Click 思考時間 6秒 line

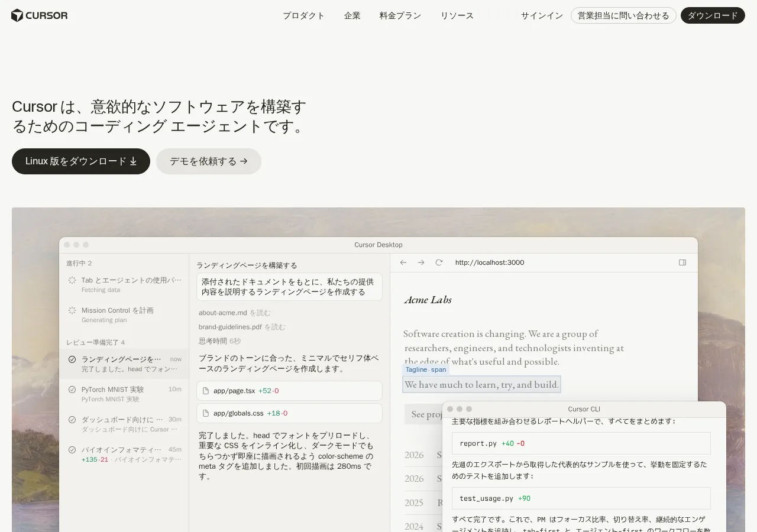tap(219, 341)
